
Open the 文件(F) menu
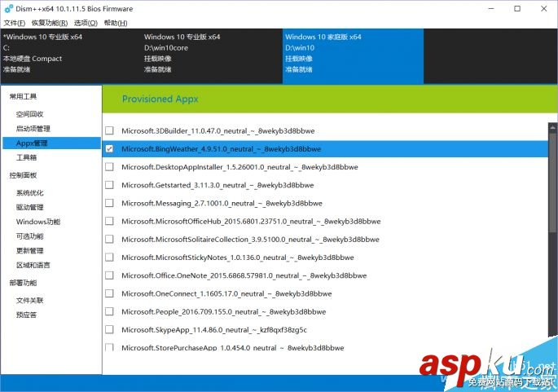(x=15, y=23)
